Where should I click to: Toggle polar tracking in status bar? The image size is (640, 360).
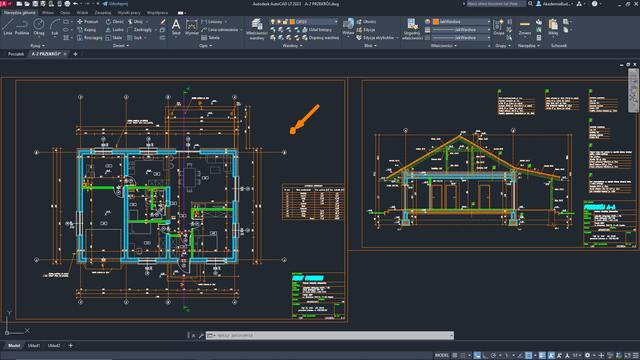493,356
